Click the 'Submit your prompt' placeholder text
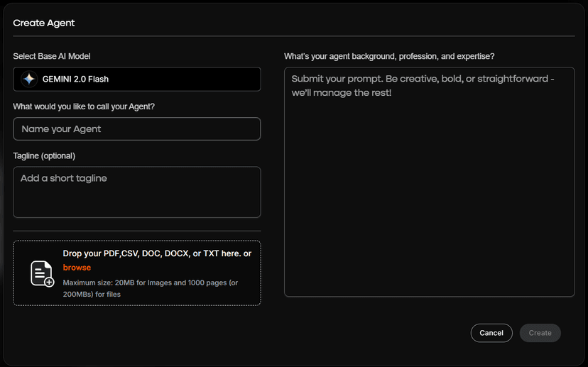This screenshot has height=367, width=588. pos(422,85)
